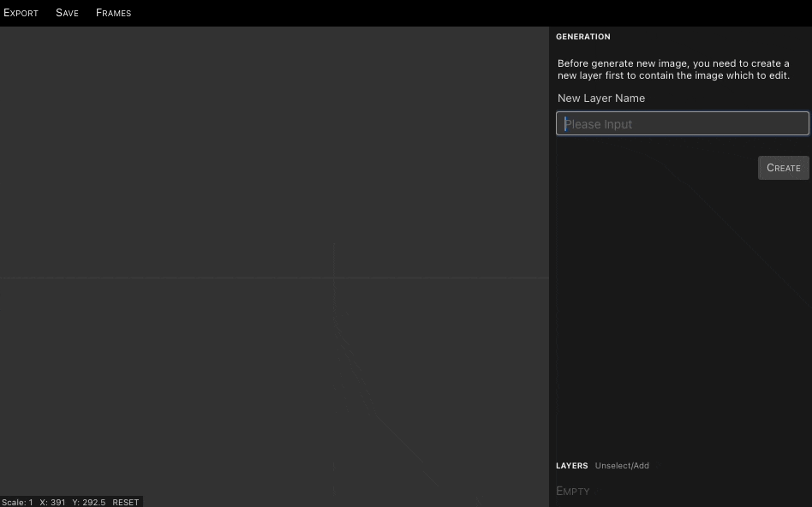Click the Save menu item
This screenshot has height=507, width=812.
pos(67,13)
